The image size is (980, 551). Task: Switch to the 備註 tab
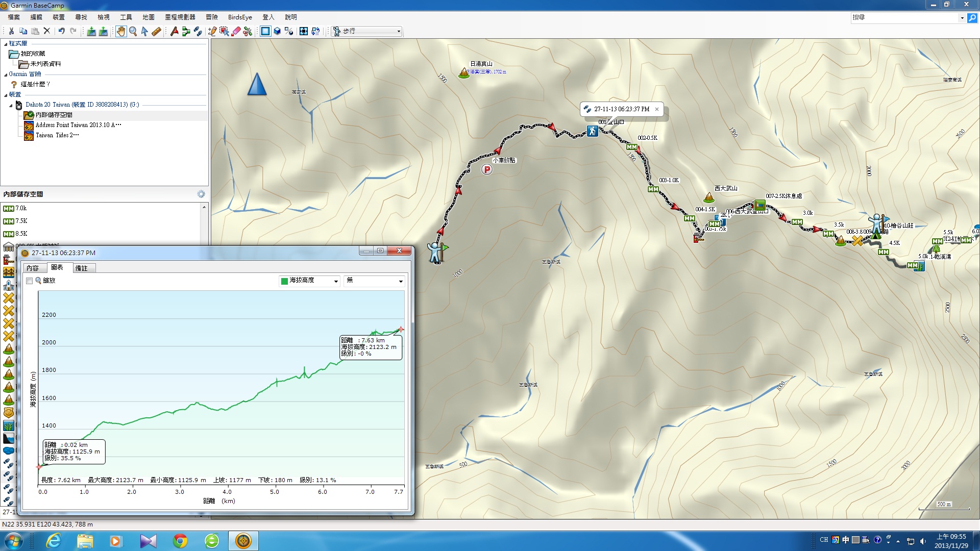pyautogui.click(x=82, y=268)
